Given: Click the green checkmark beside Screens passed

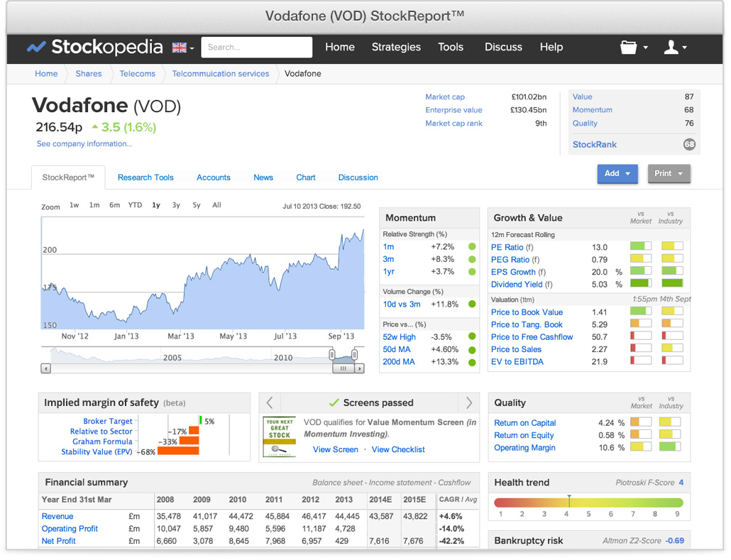Looking at the screenshot, I should click(x=334, y=402).
